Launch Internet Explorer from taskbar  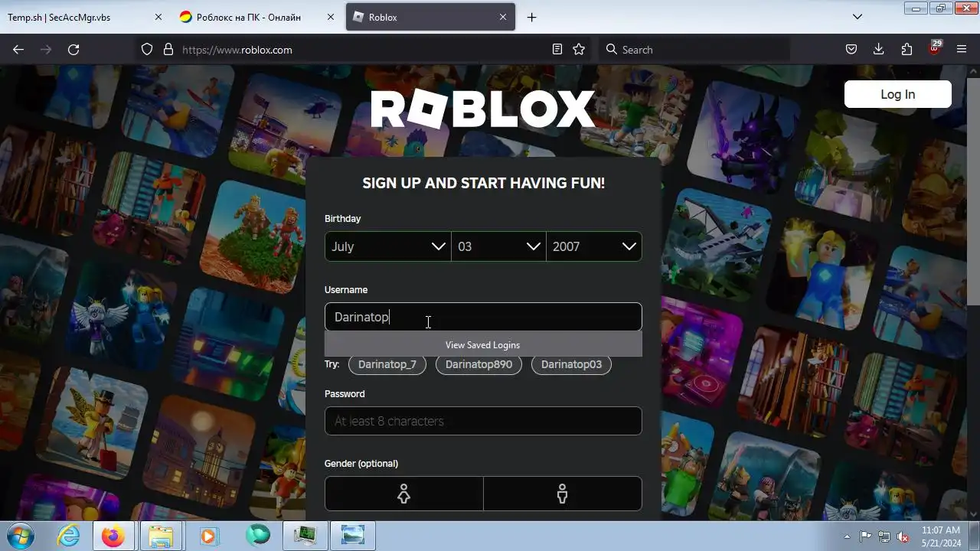pyautogui.click(x=68, y=536)
